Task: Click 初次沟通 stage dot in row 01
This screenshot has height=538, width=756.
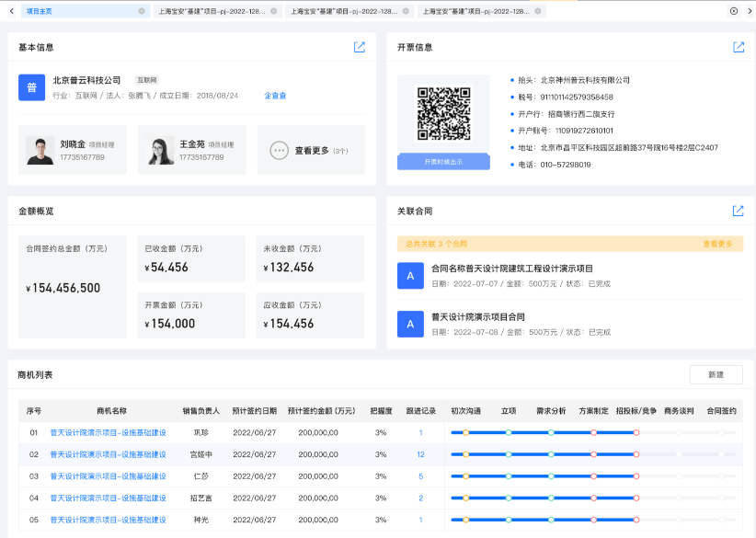Action: pyautogui.click(x=465, y=432)
